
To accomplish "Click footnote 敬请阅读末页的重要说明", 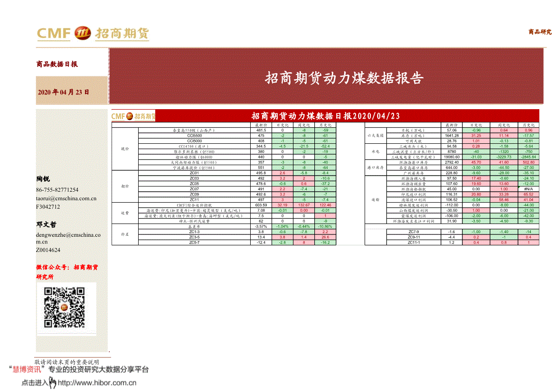I will tap(67, 362).
